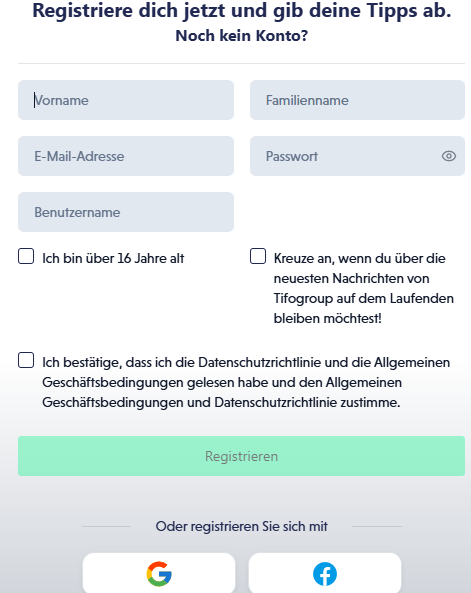Select the Familienname text field
This screenshot has width=471, height=593.
[x=358, y=100]
